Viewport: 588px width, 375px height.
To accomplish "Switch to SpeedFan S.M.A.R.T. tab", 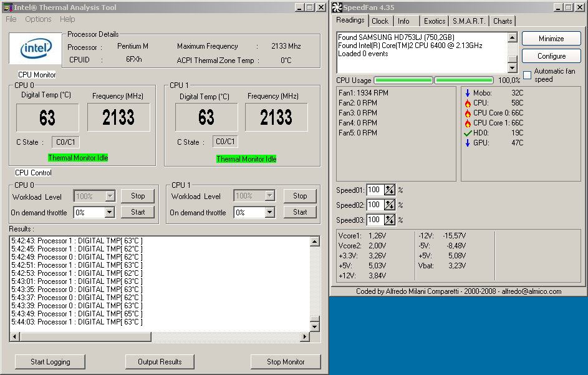I will pos(469,21).
